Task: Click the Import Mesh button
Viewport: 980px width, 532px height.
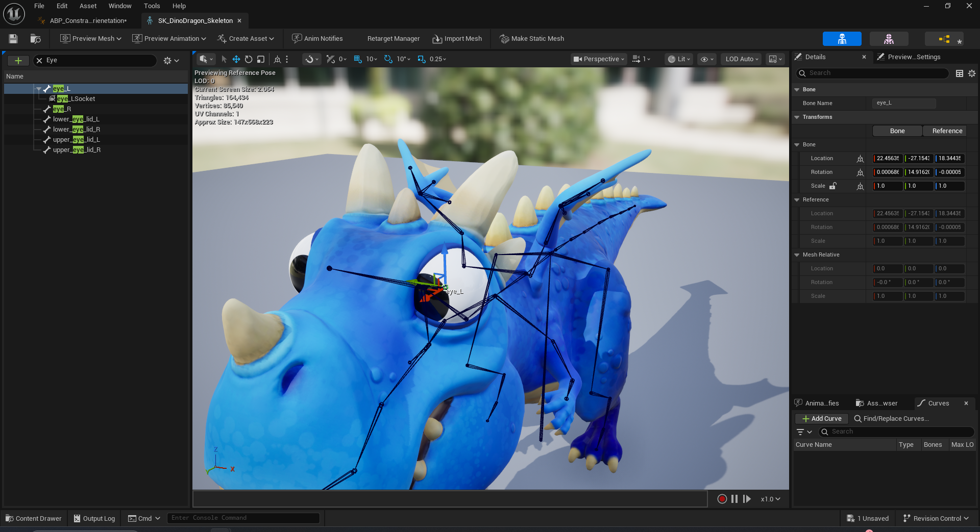Action: point(457,39)
